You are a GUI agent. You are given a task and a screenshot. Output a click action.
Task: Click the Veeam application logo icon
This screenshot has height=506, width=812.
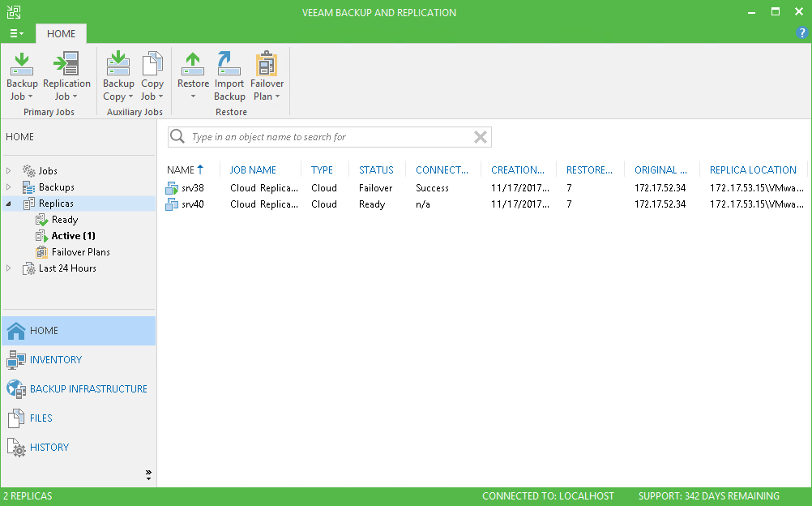click(14, 12)
